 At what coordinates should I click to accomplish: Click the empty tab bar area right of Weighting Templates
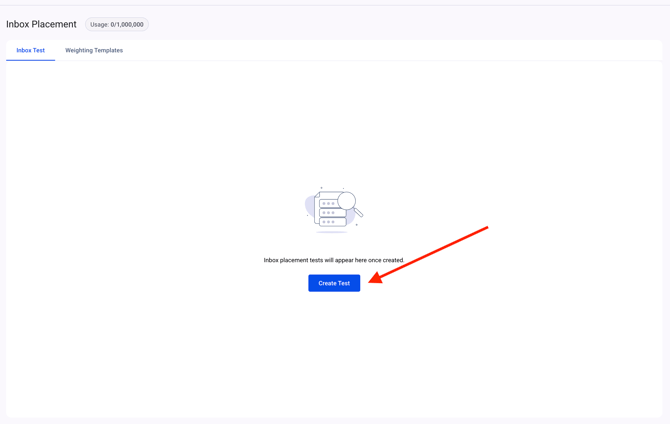pos(400,50)
